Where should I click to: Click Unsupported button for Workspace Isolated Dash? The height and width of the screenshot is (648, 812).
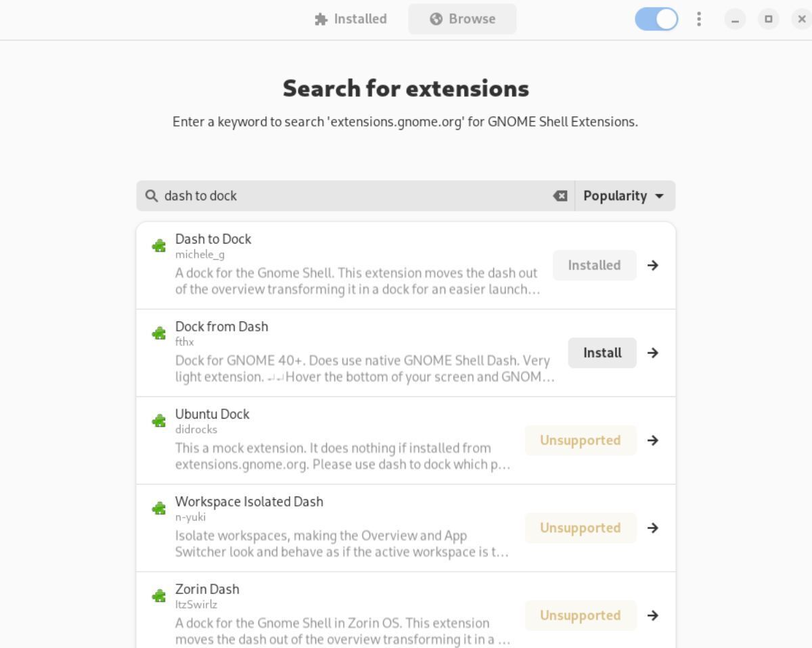[x=580, y=528]
